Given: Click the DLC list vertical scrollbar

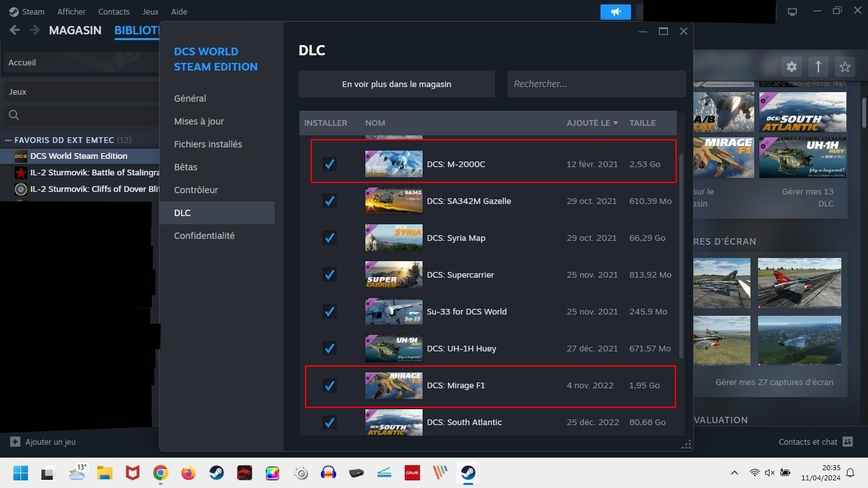Looking at the screenshot, I should (x=681, y=255).
